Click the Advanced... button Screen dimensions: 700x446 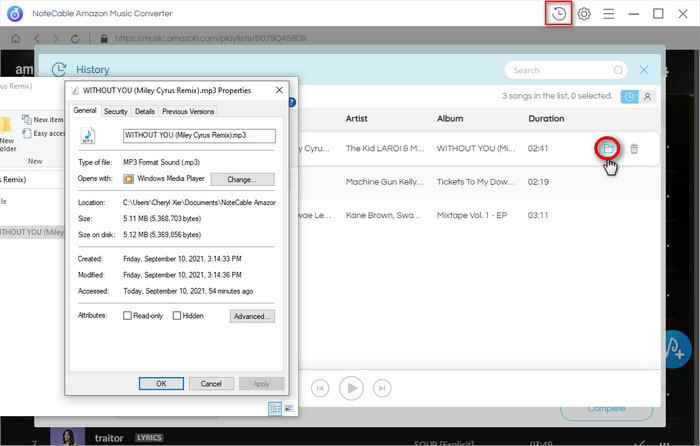(x=252, y=316)
